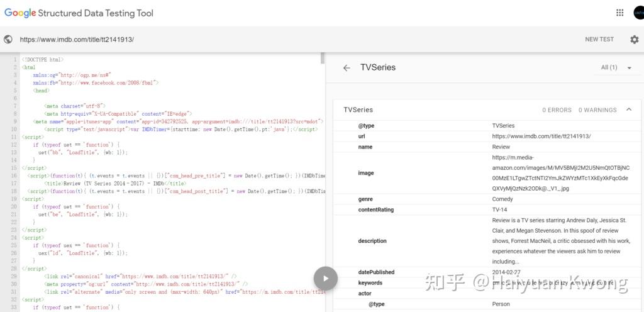
Task: Collapse the TVSeries result card
Action: 629,109
